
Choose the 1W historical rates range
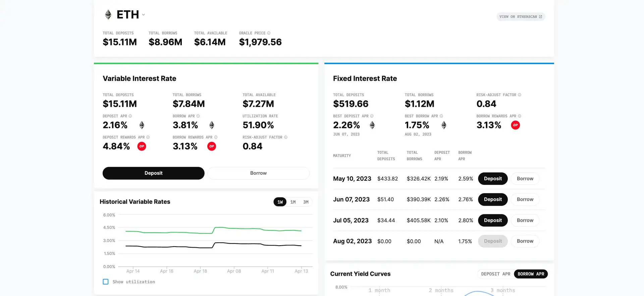tap(280, 202)
